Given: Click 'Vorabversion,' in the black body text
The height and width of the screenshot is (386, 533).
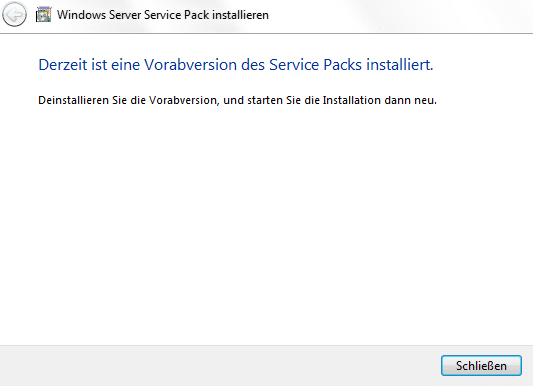Looking at the screenshot, I should point(184,100).
